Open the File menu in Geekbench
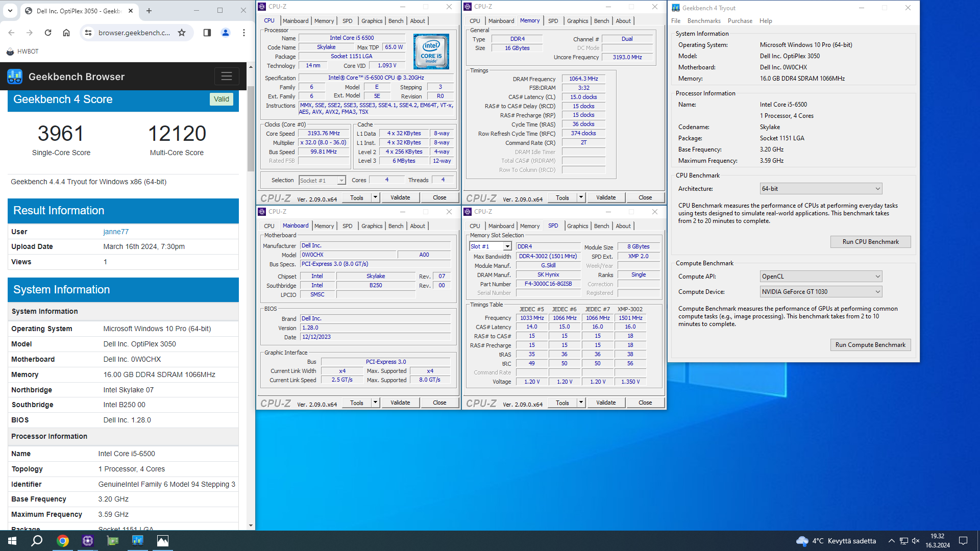This screenshot has width=980, height=551. [676, 21]
